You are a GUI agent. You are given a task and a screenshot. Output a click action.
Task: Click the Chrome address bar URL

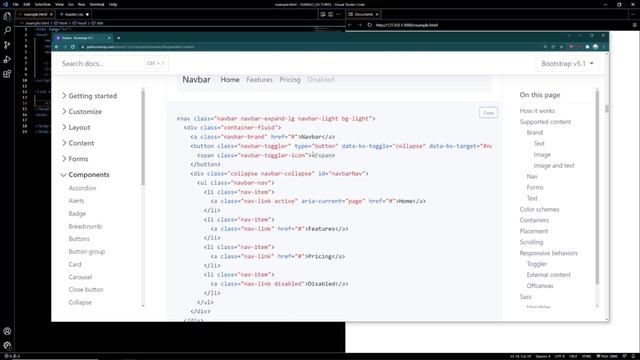[x=140, y=47]
